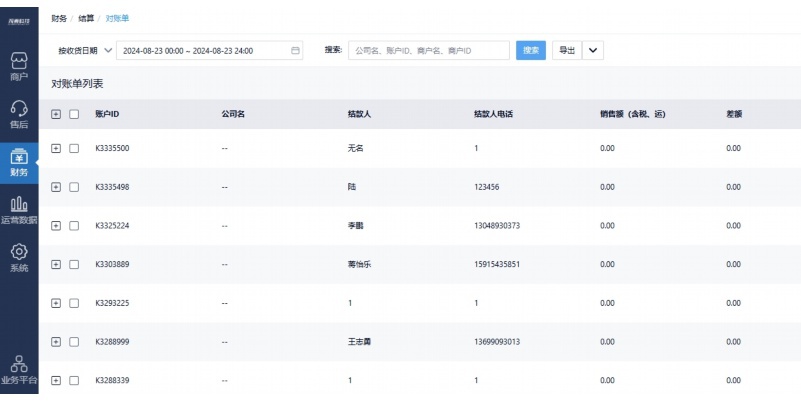Open the 商户 merchant section icon
The image size is (801, 401).
(19, 60)
